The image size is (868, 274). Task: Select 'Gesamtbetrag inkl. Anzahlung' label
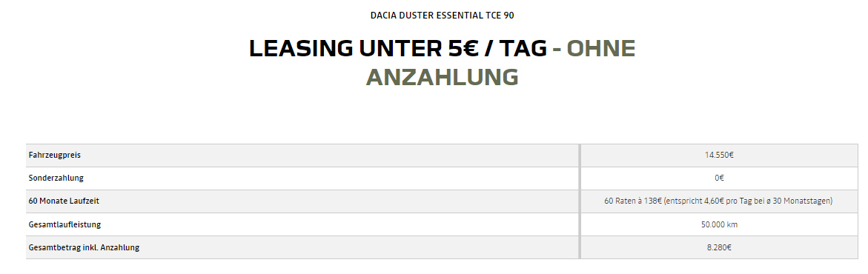point(84,247)
